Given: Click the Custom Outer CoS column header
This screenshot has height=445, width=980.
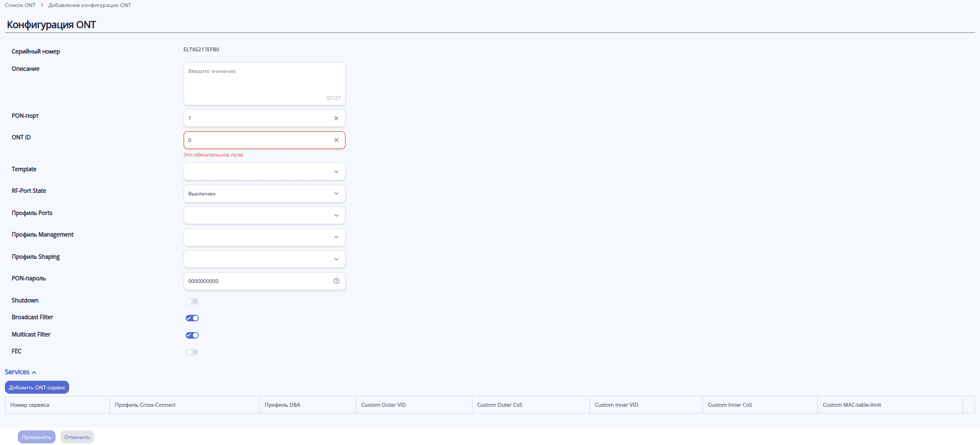Looking at the screenshot, I should pos(531,405).
